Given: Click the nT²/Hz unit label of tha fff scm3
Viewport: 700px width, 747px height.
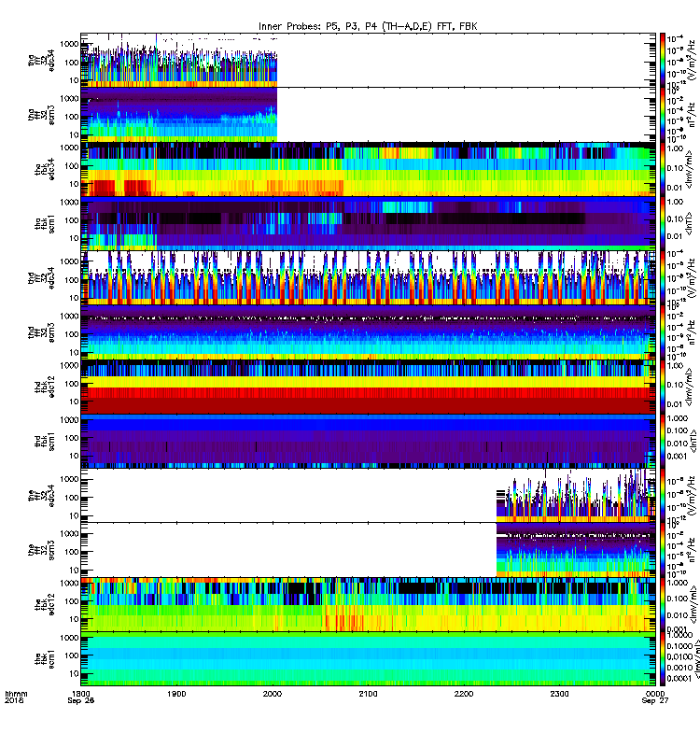Looking at the screenshot, I should pyautogui.click(x=693, y=115).
